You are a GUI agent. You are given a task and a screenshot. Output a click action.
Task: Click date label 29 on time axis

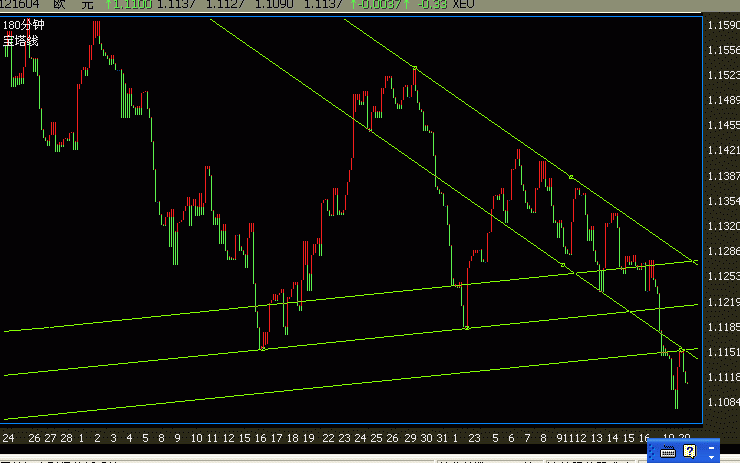(410, 438)
